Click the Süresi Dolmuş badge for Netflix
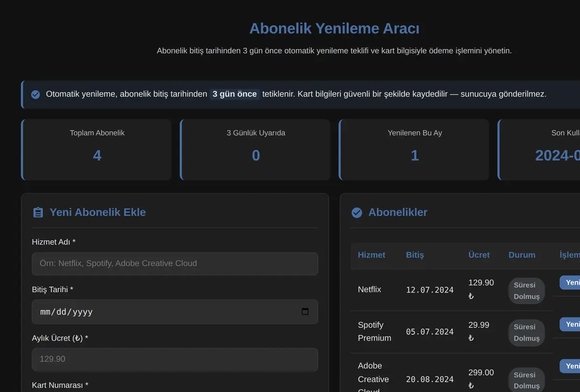The height and width of the screenshot is (392, 580). click(x=526, y=291)
